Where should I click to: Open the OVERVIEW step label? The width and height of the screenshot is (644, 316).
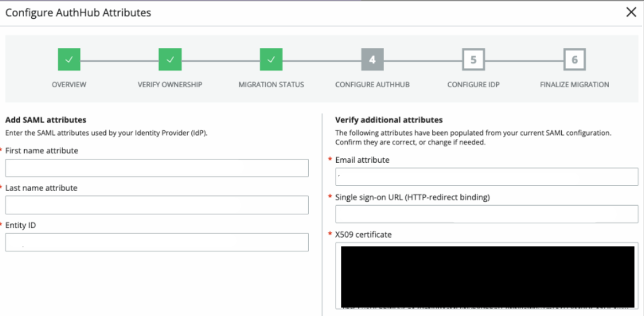click(69, 85)
